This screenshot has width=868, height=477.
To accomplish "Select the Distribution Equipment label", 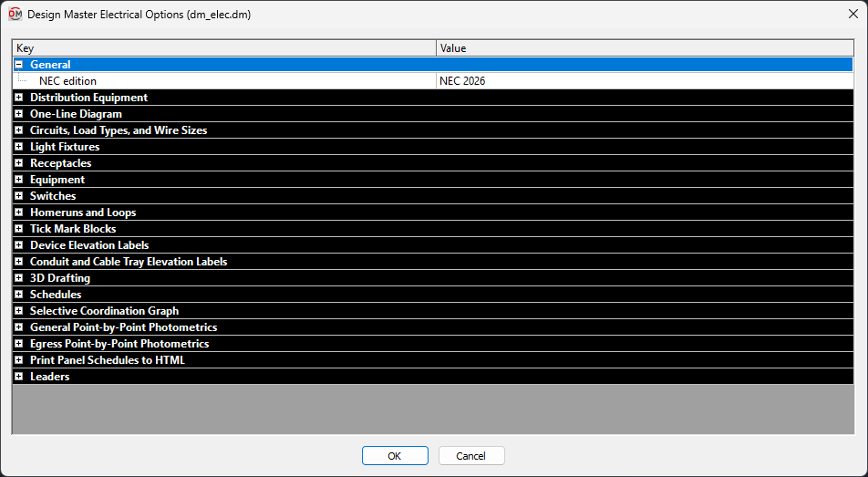I will point(88,98).
